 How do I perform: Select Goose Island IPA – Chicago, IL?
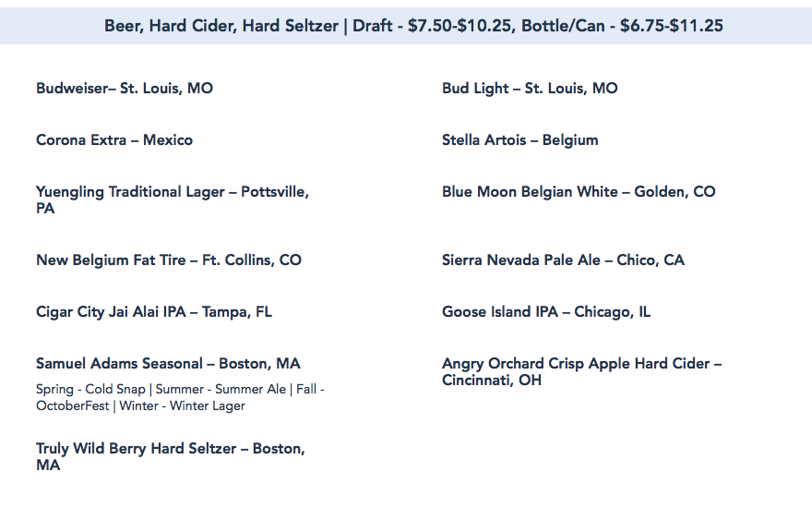pyautogui.click(x=546, y=312)
